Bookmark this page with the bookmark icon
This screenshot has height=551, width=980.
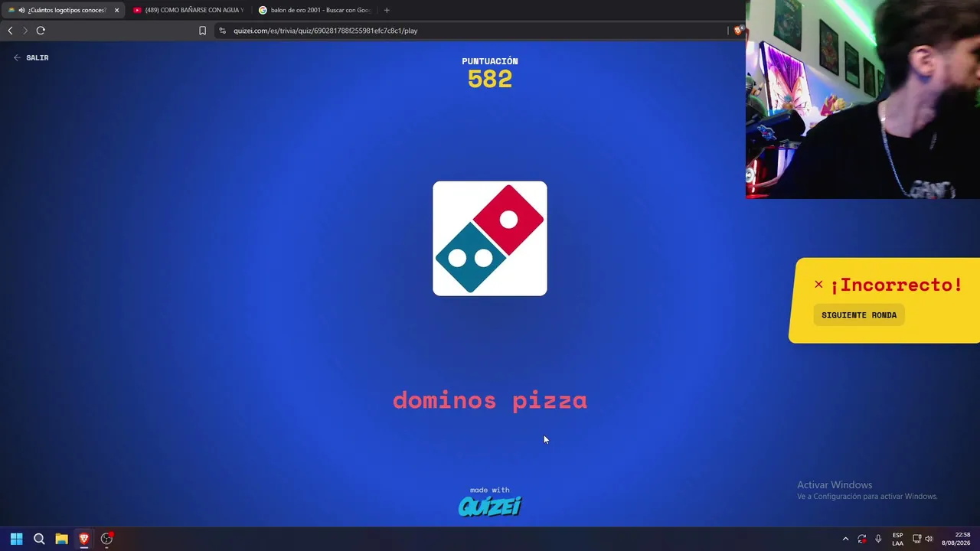(202, 31)
